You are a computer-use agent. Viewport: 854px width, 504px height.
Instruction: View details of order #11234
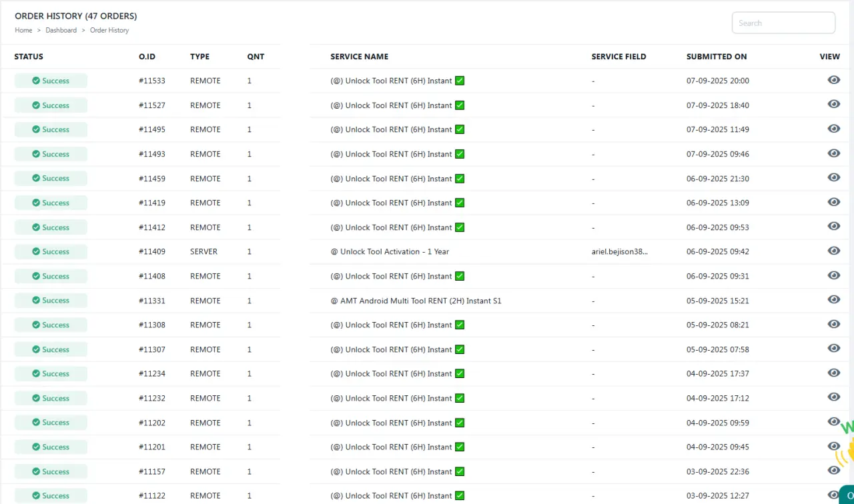pos(833,373)
